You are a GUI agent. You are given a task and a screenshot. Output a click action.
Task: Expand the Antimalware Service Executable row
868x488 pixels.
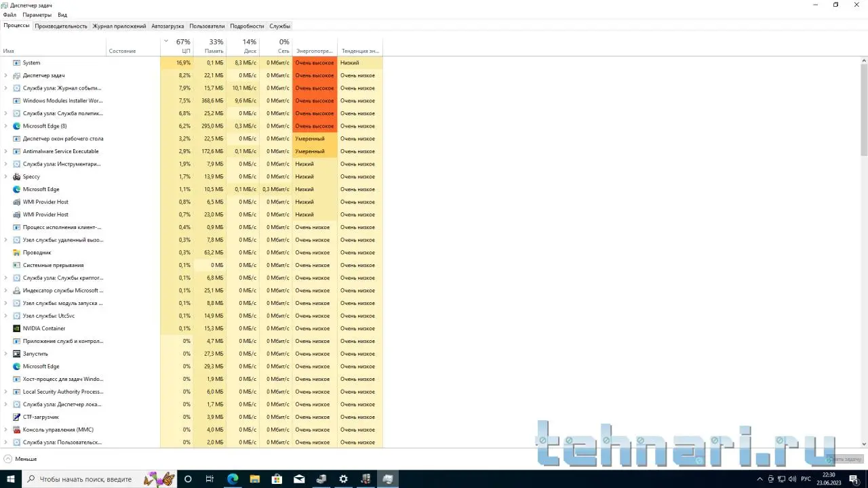[x=6, y=151]
